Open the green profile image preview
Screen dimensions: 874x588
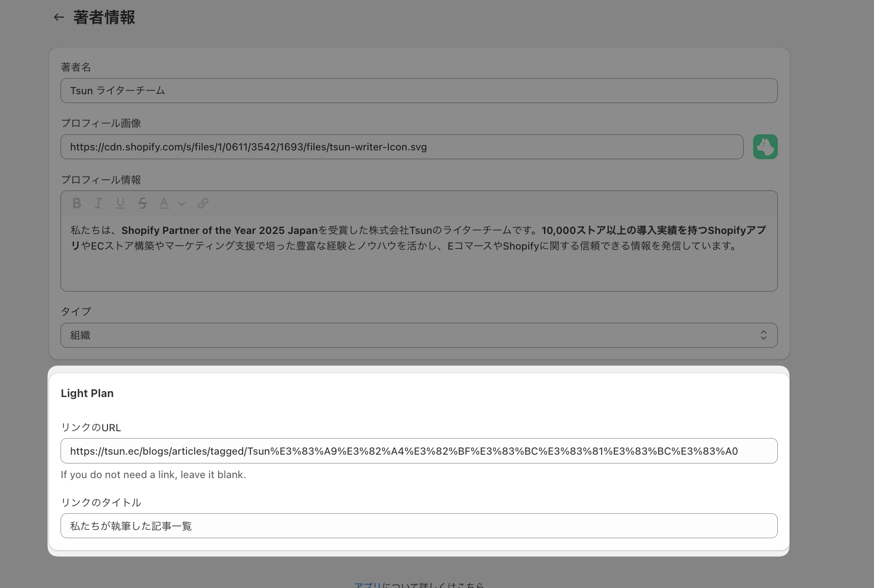pyautogui.click(x=765, y=147)
